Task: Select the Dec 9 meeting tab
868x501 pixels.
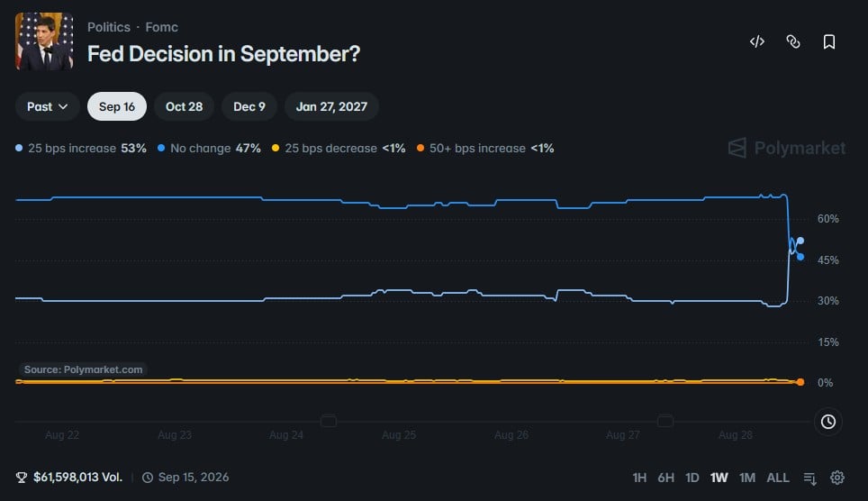Action: (249, 106)
